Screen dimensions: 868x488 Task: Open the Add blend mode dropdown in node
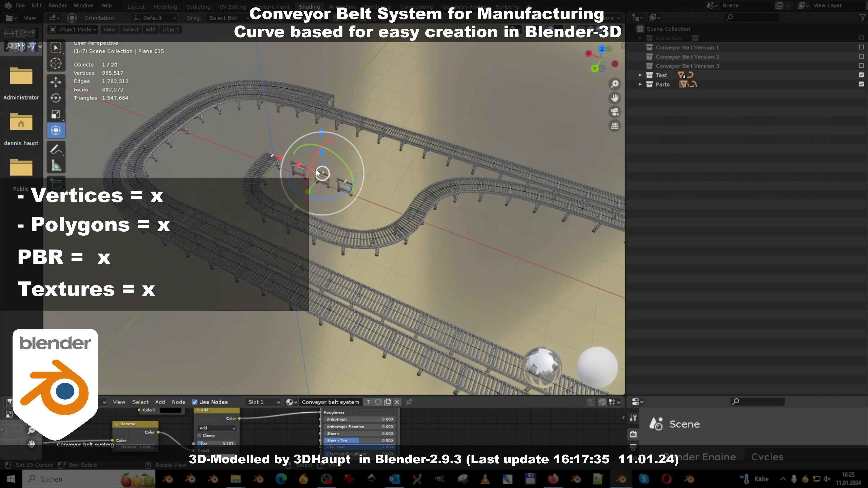click(217, 428)
